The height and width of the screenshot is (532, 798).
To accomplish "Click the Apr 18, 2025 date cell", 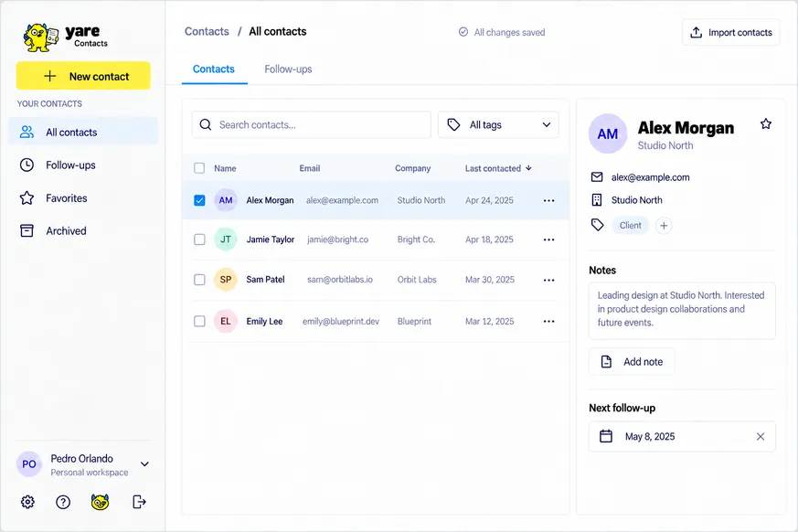I will pyautogui.click(x=489, y=239).
